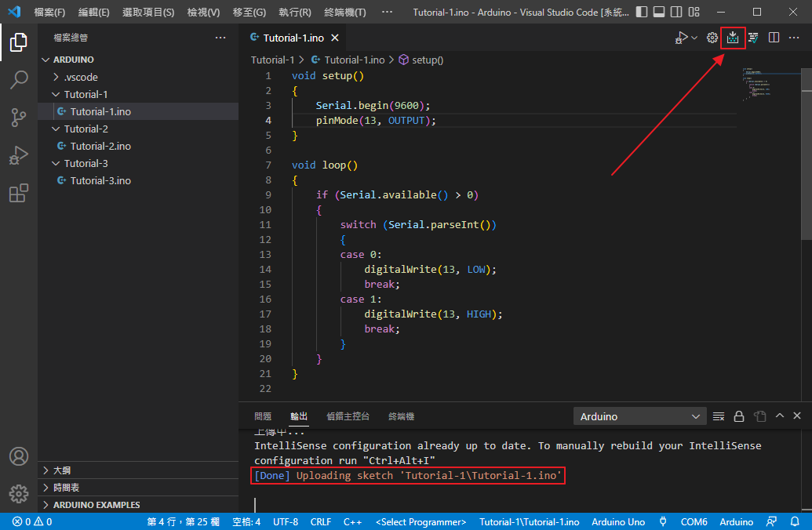Open Tutorial-3.ino in the file explorer
812x530 pixels.
point(100,180)
